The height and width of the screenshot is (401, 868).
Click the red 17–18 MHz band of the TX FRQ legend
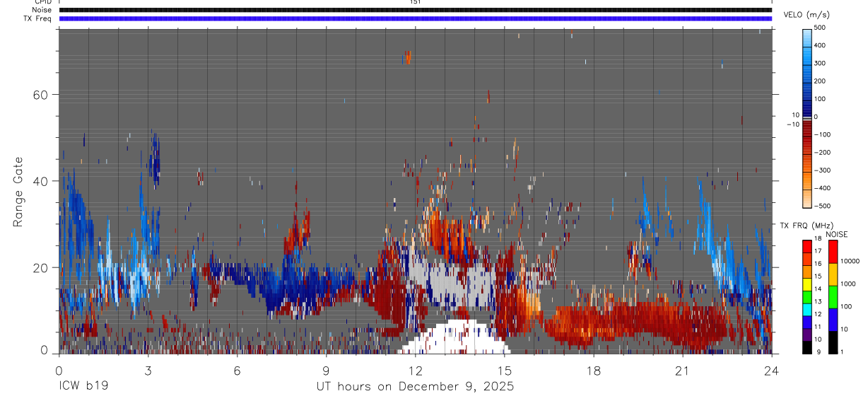(807, 246)
